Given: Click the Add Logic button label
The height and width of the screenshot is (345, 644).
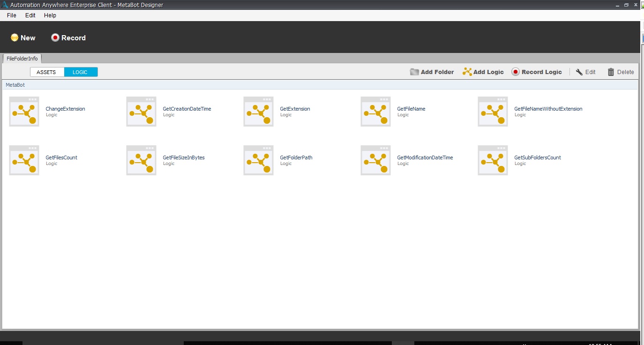Looking at the screenshot, I should pyautogui.click(x=488, y=72).
